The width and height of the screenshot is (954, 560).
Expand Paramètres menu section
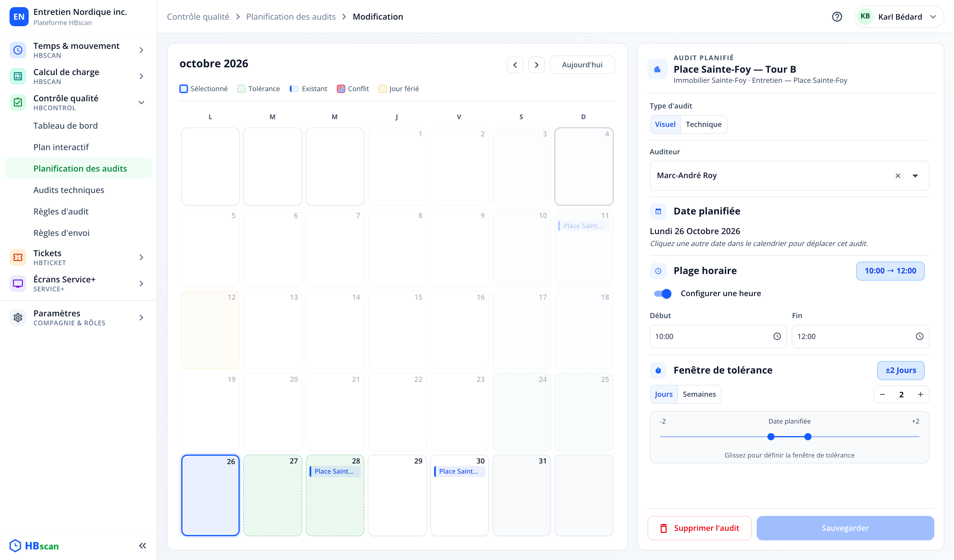tap(141, 318)
